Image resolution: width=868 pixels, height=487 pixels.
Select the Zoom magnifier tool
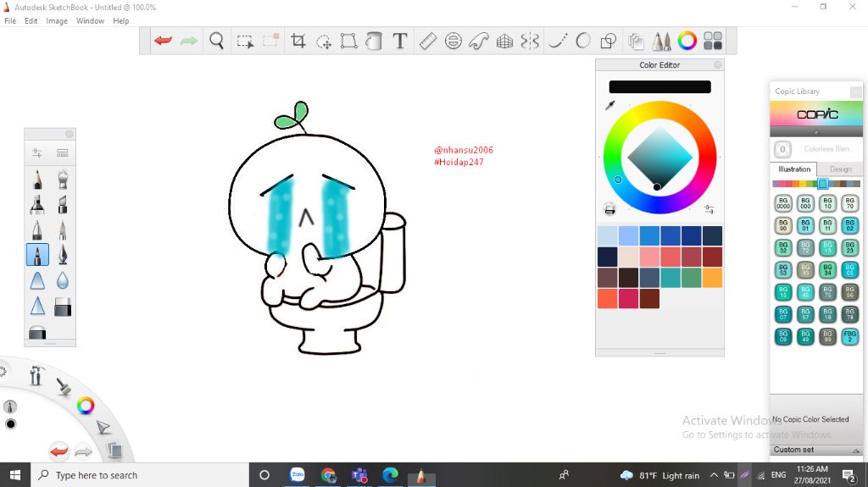pos(216,41)
